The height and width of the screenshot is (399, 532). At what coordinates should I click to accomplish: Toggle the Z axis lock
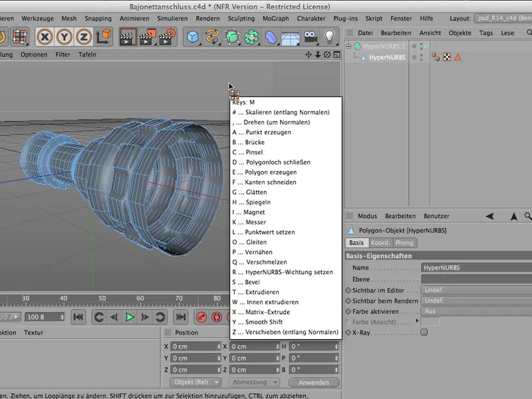(x=84, y=37)
